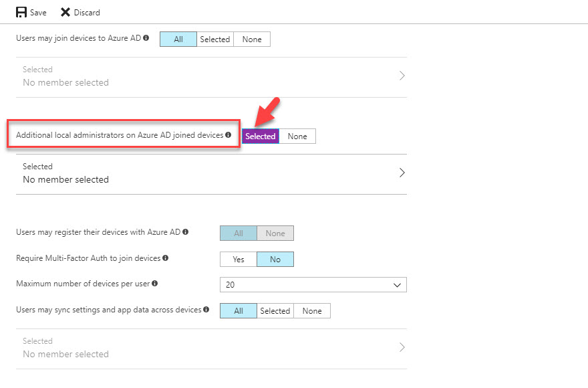Click 'No member selected' under sync settings
Image resolution: width=588 pixels, height=388 pixels.
[66, 354]
